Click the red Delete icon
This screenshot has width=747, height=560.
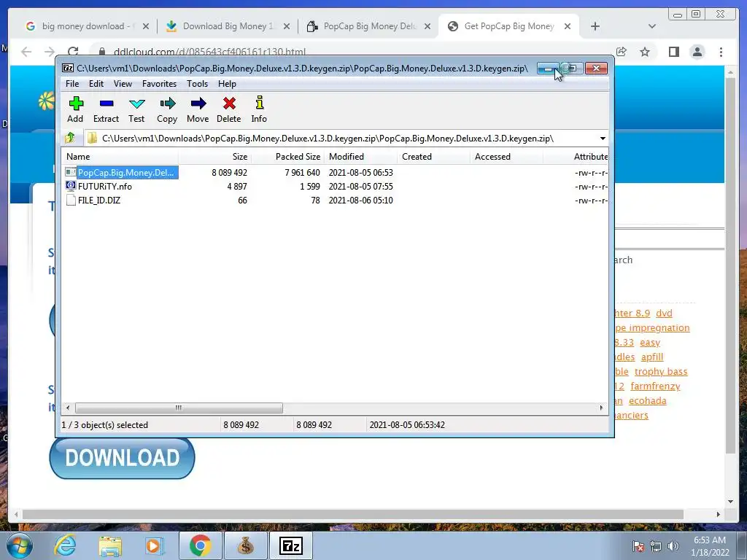(228, 109)
